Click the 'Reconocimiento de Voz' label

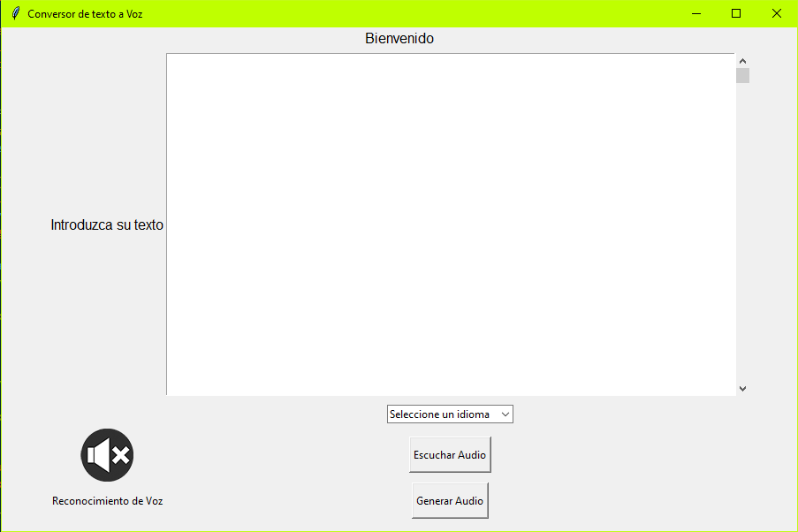pos(107,501)
